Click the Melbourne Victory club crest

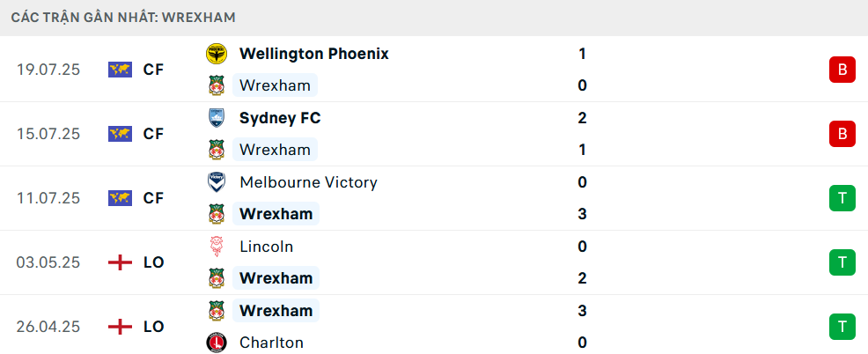(x=216, y=182)
